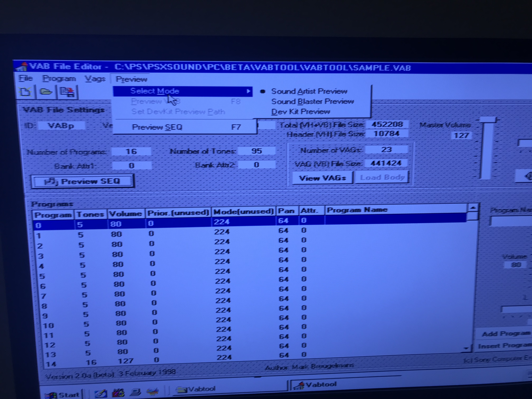The height and width of the screenshot is (399, 532).
Task: Expand the Select Mode submenu arrow
Action: pyautogui.click(x=248, y=91)
